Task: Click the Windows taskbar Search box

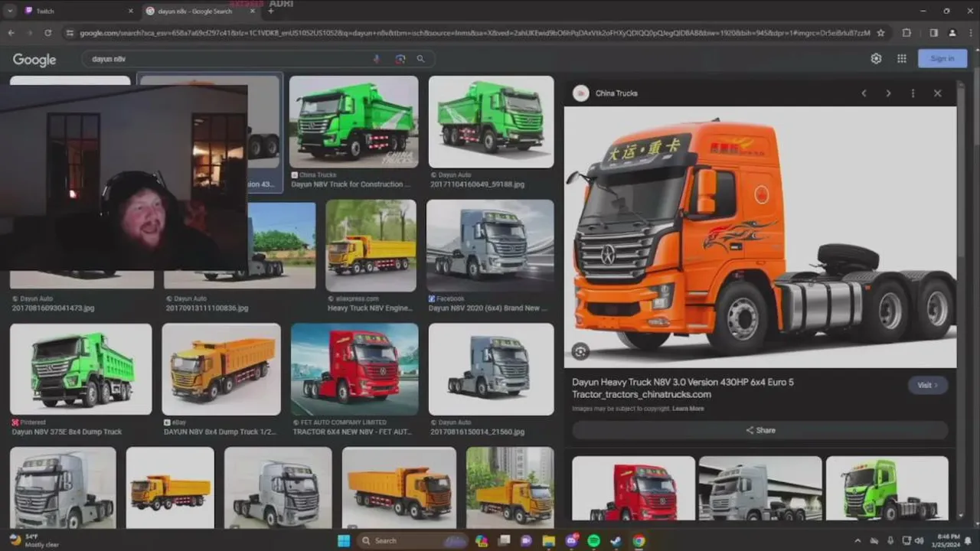Action: pos(414,540)
